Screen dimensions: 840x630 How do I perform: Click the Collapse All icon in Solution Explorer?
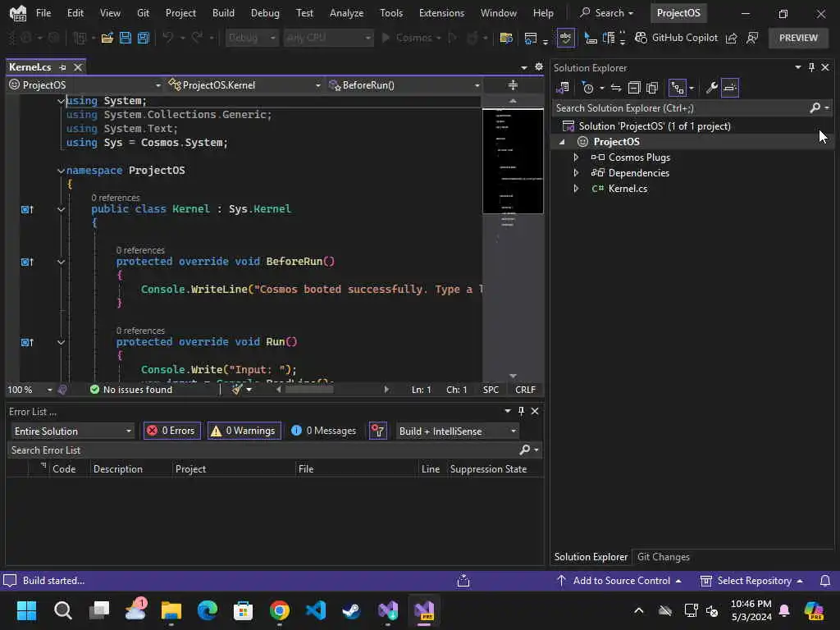coord(634,88)
